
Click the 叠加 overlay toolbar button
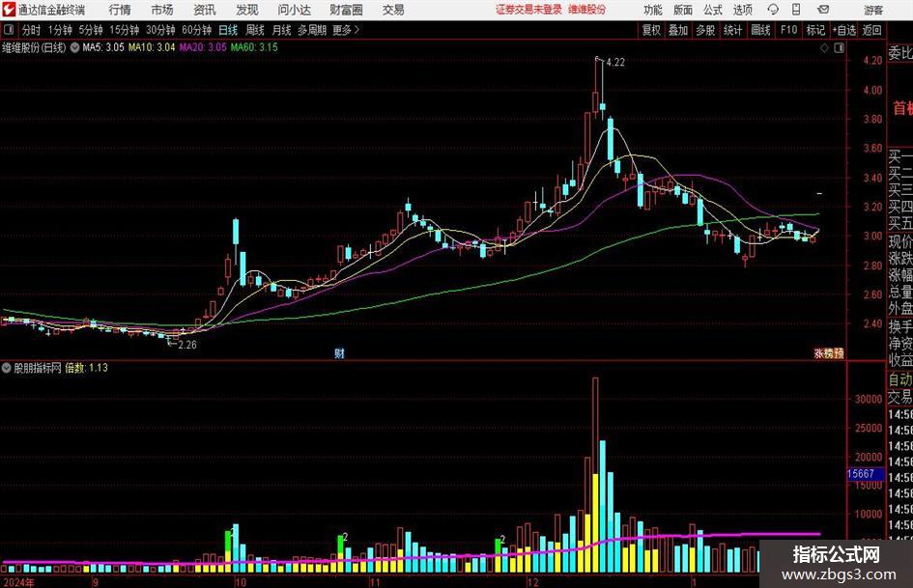click(x=678, y=30)
